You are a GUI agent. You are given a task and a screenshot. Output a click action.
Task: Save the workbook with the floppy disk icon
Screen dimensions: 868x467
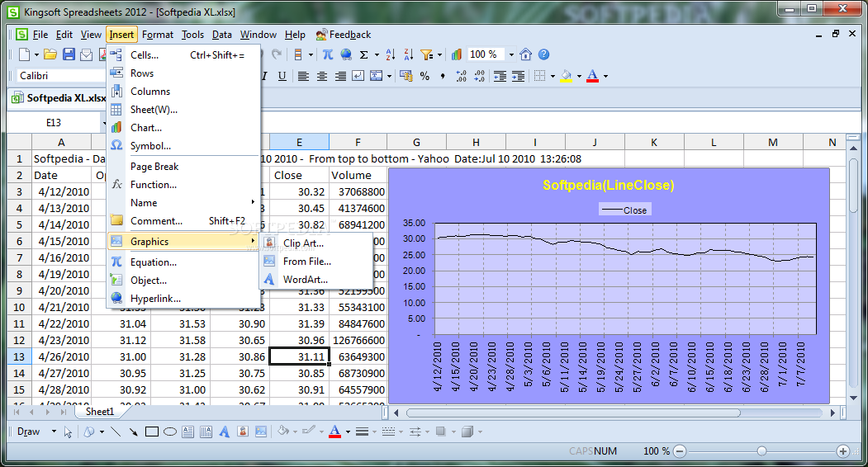click(69, 54)
